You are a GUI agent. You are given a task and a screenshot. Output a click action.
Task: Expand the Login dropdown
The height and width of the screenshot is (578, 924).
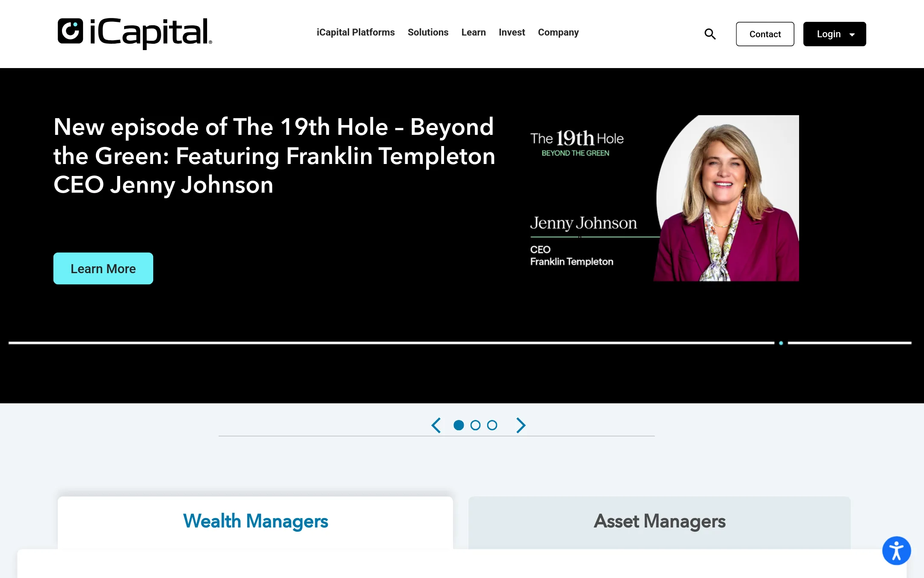click(x=835, y=34)
